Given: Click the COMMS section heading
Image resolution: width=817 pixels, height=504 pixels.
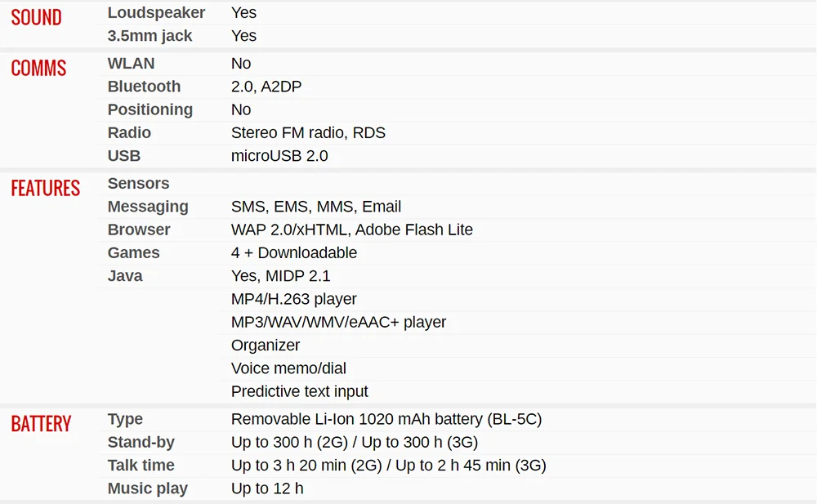Looking at the screenshot, I should (x=38, y=69).
